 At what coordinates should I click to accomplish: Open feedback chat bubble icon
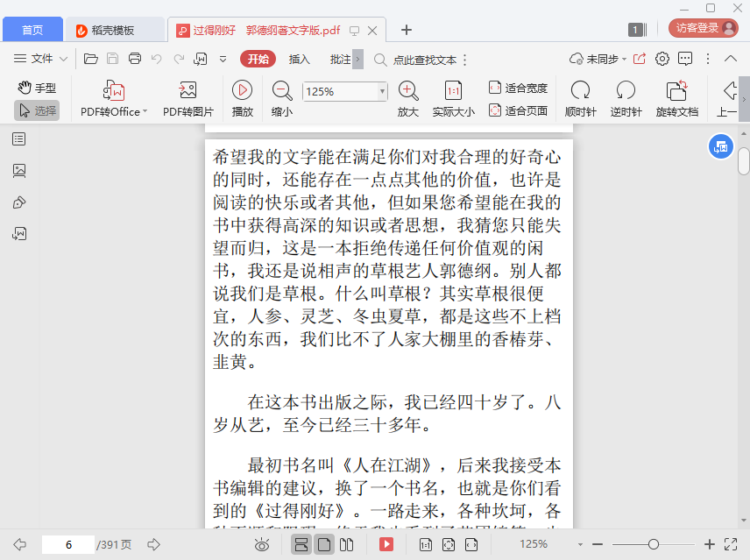pos(685,59)
